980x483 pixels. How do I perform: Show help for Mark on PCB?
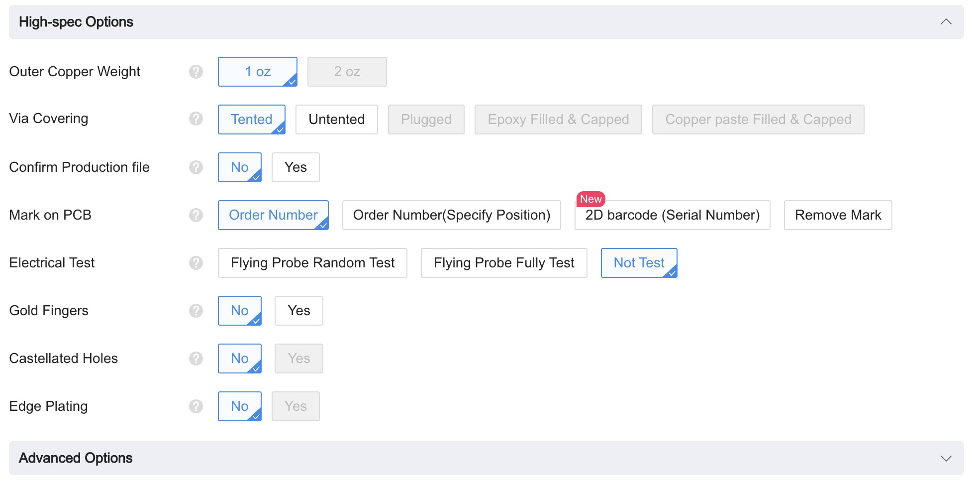pos(196,215)
